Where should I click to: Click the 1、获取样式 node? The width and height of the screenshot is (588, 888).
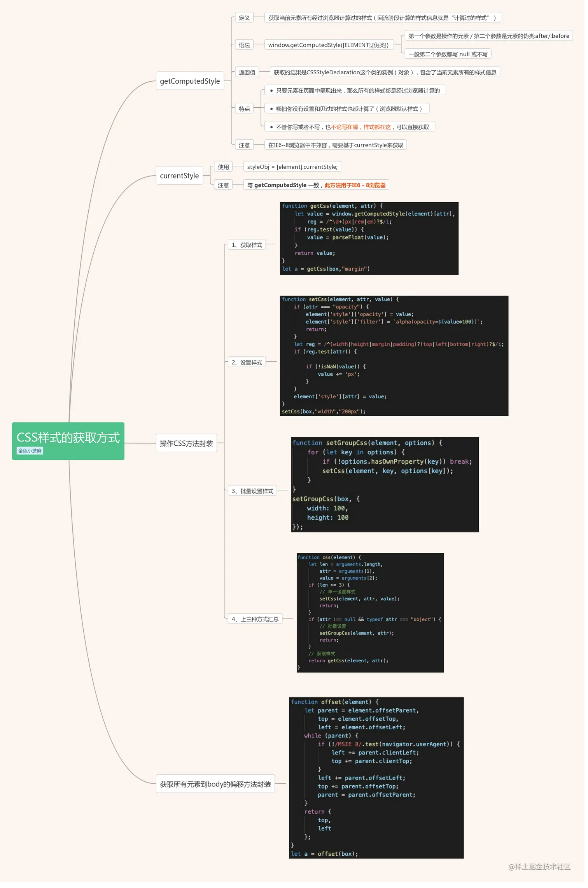click(248, 246)
